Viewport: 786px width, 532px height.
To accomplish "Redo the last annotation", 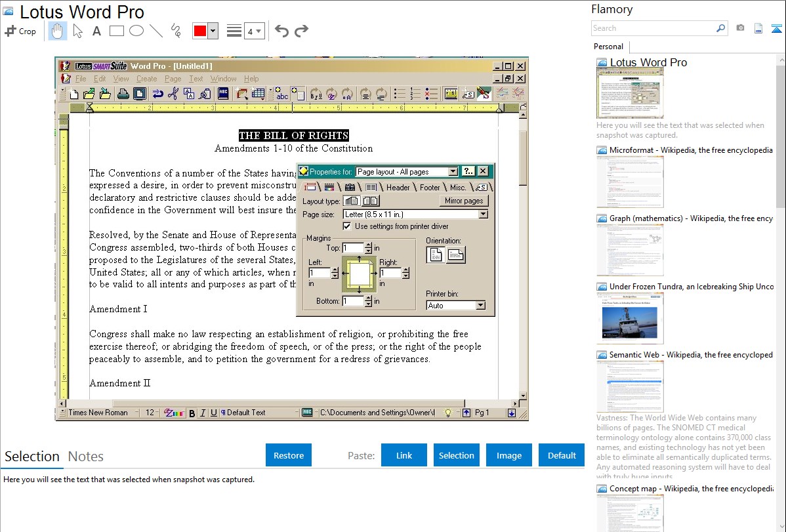I will (301, 31).
